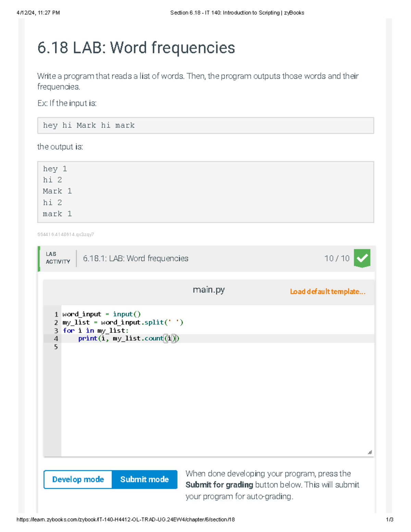Click the split method call on line 2
This screenshot has height=532, width=411.
point(154,322)
